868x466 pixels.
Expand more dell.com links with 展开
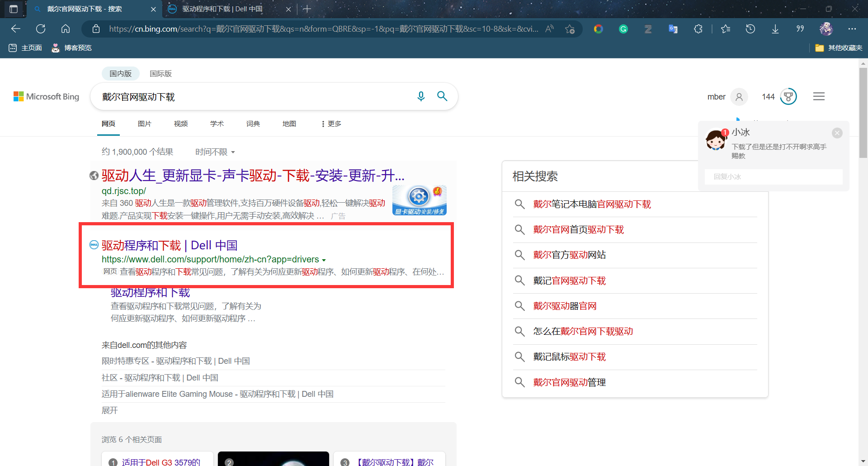[x=109, y=410]
